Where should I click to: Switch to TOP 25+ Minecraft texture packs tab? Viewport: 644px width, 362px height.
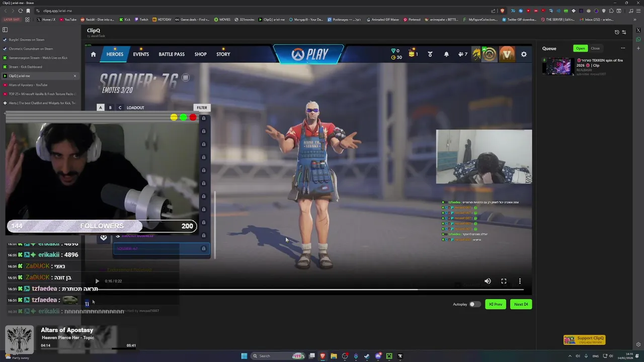click(x=40, y=94)
